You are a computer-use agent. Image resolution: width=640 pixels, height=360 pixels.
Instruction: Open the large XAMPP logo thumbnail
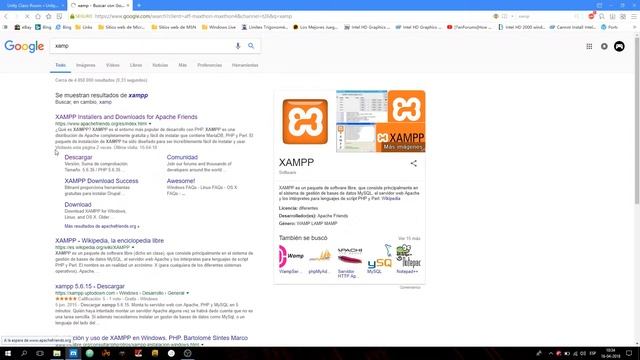click(305, 122)
